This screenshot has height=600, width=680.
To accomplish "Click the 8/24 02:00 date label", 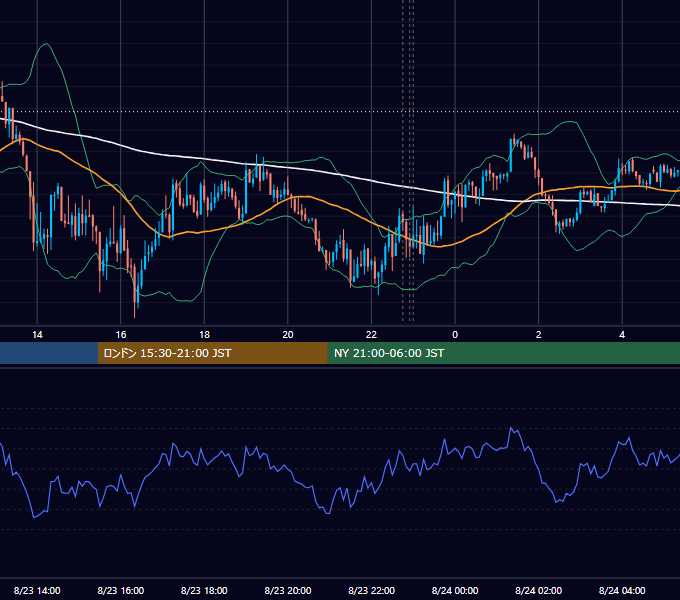I will pyautogui.click(x=539, y=590).
